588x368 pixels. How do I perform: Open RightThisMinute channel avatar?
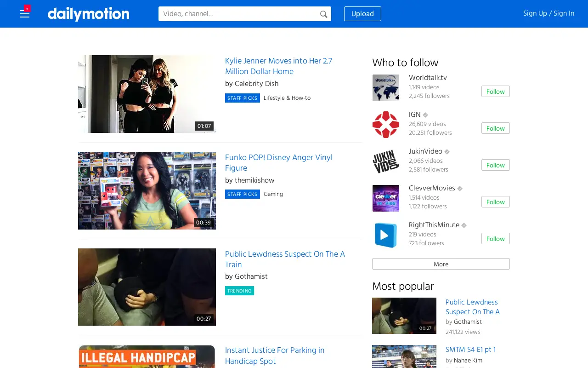point(386,235)
